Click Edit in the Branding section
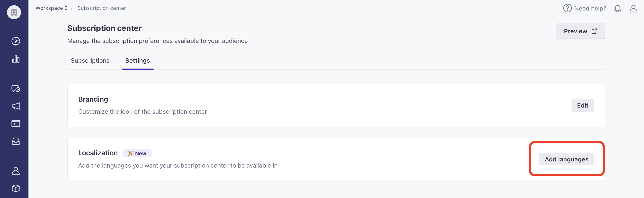 tap(582, 105)
